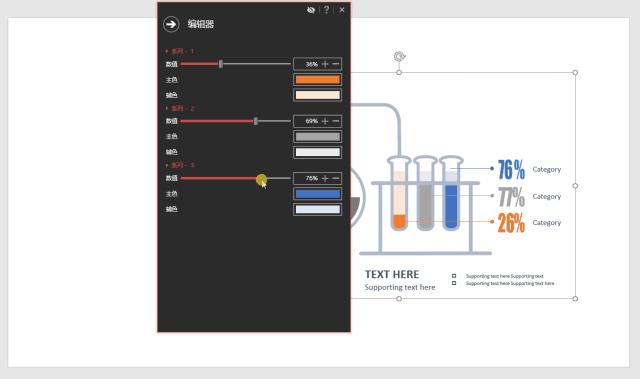Collapse the series 1 section header
640x379 pixels.
[x=180, y=51]
